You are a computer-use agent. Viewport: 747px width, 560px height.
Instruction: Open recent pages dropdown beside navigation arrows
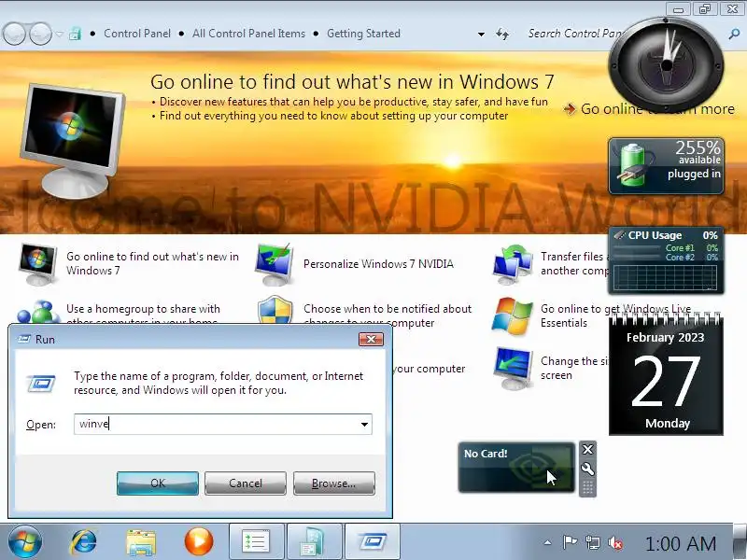(60, 34)
